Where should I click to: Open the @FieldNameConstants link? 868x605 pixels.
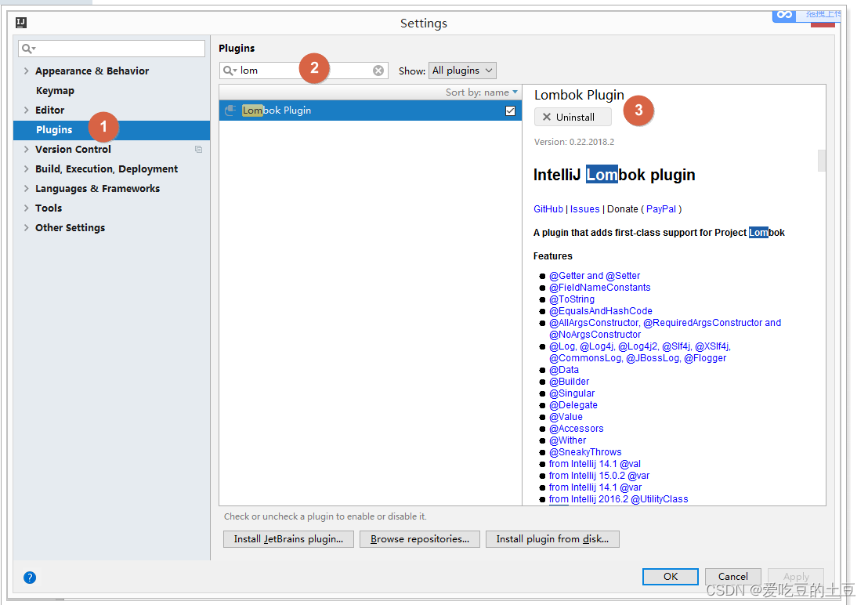click(x=599, y=288)
